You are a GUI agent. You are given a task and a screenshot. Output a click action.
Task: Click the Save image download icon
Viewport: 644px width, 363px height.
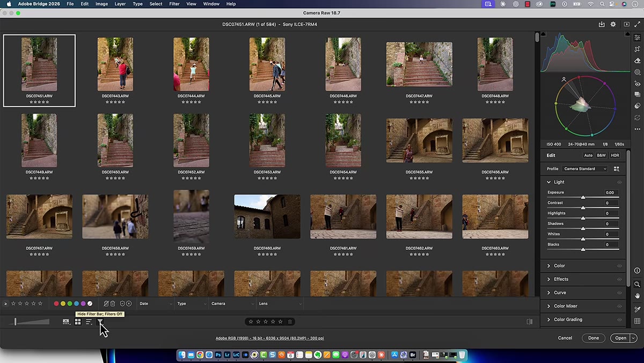click(x=602, y=24)
